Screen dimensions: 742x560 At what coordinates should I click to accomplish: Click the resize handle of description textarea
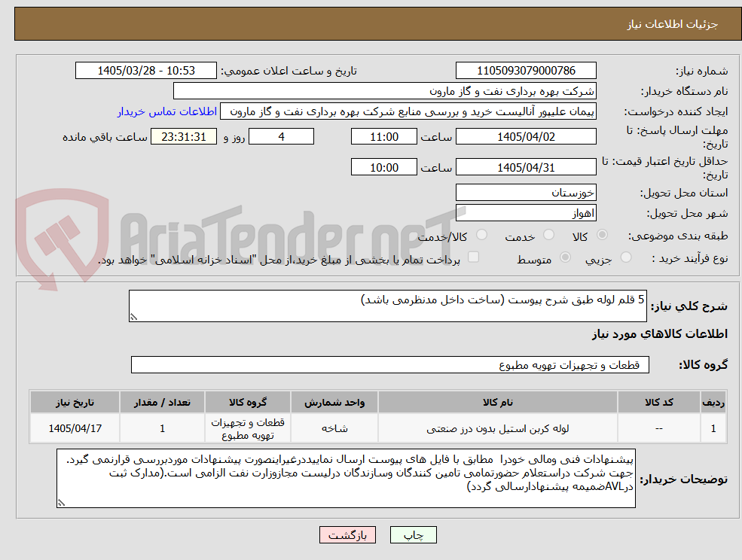coord(133,318)
